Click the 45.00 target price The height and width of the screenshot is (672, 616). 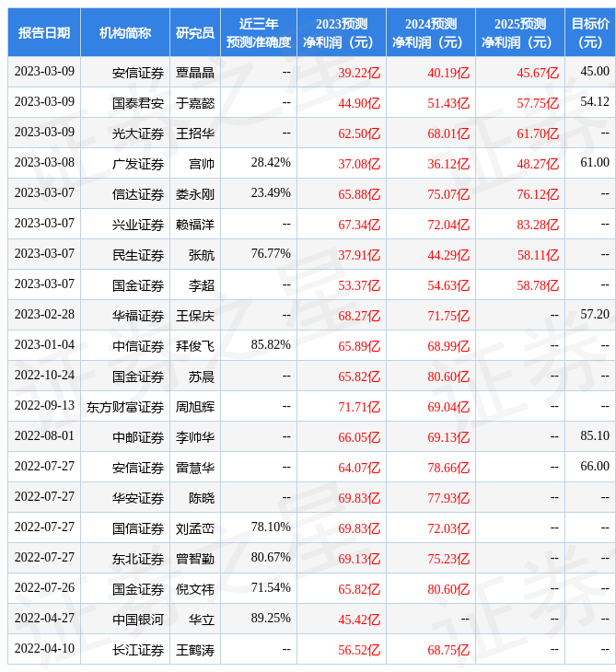[595, 71]
